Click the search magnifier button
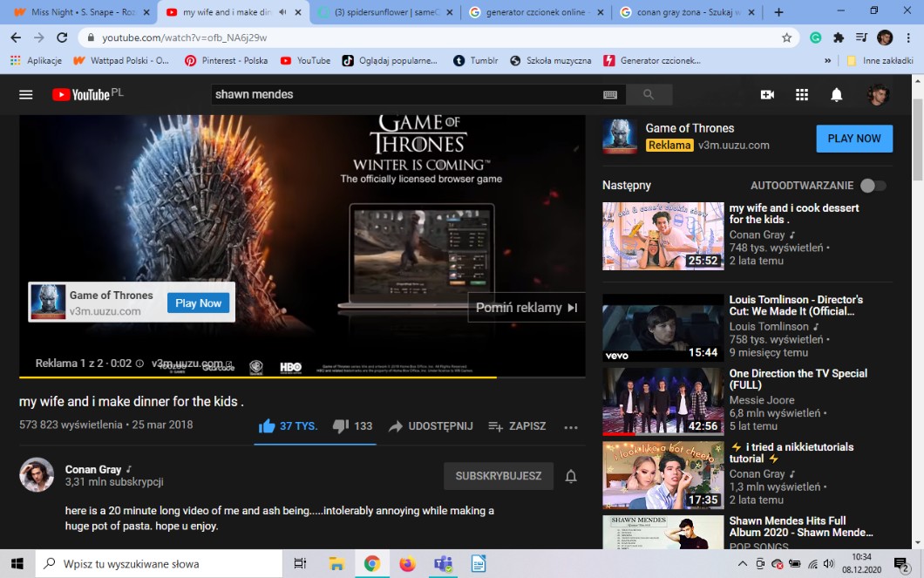924x578 pixels. point(649,94)
